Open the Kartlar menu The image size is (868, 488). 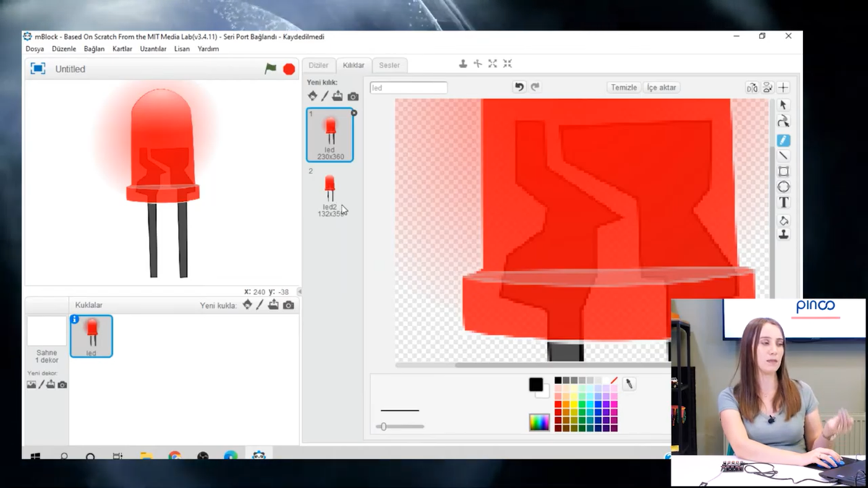pos(122,49)
